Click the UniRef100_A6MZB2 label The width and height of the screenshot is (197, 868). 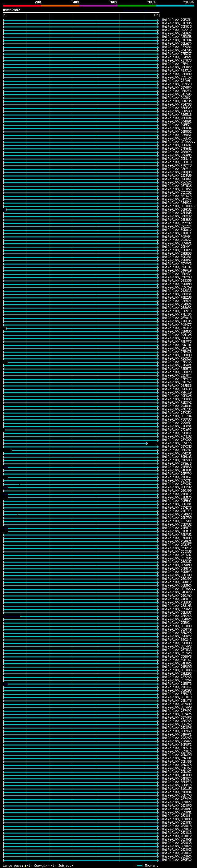(x=176, y=450)
